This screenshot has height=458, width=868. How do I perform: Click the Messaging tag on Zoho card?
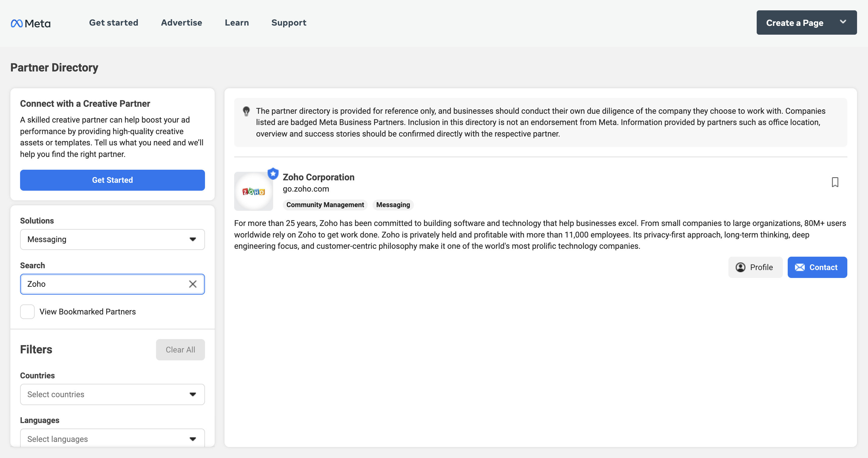[x=393, y=205]
